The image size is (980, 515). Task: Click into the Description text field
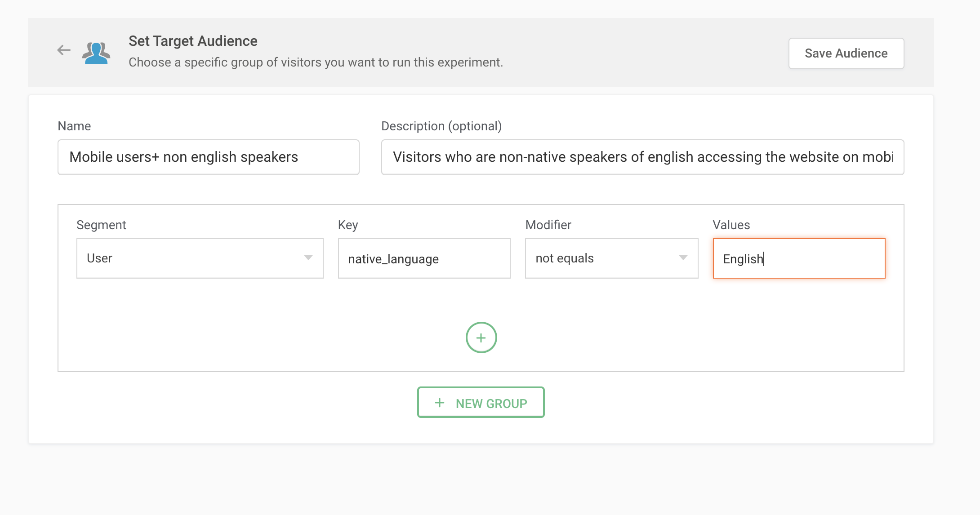pos(642,157)
